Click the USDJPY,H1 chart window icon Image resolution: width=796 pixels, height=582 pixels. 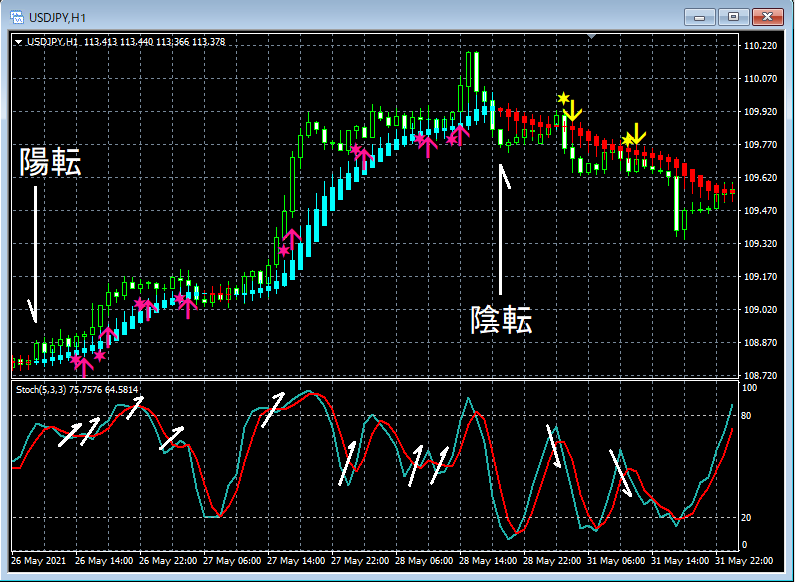coord(17,18)
